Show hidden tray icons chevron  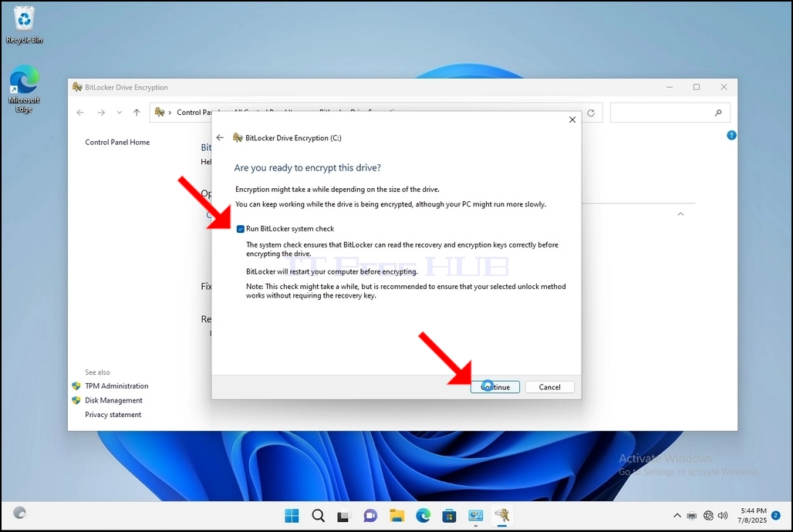coord(677,516)
